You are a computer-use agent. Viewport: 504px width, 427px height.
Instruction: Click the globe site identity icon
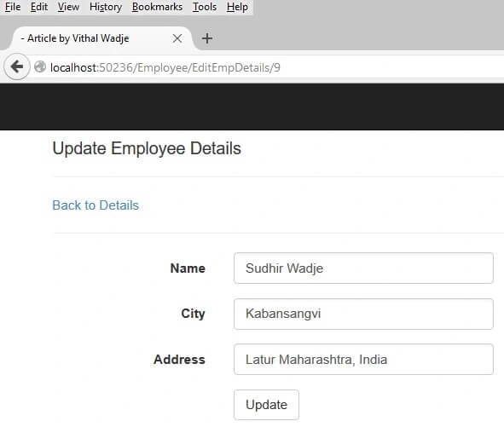coord(40,66)
